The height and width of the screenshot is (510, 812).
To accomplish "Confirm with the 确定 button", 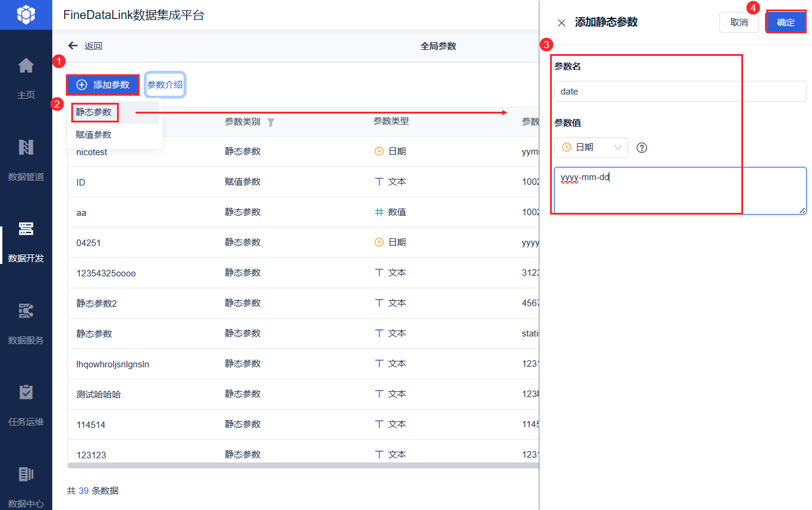I will 785,23.
